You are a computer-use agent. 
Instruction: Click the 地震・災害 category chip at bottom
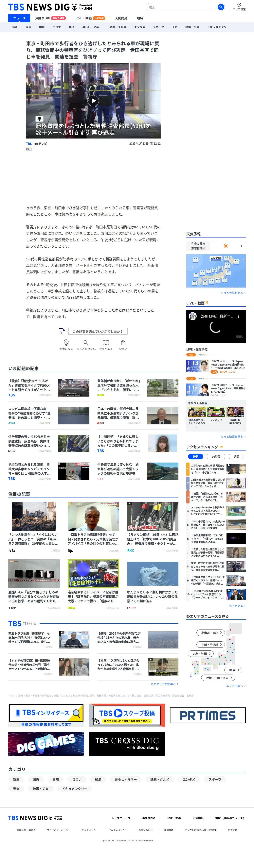(41, 789)
